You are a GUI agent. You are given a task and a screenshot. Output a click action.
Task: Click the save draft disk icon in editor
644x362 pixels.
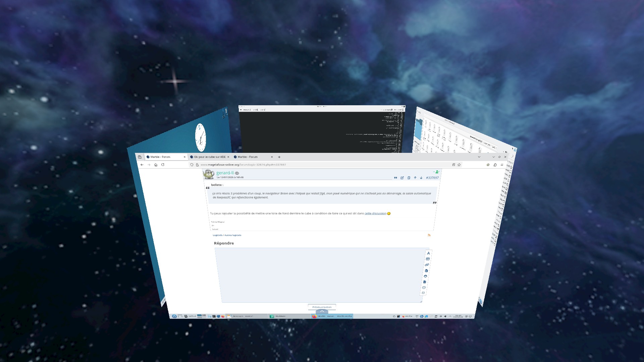(x=425, y=282)
